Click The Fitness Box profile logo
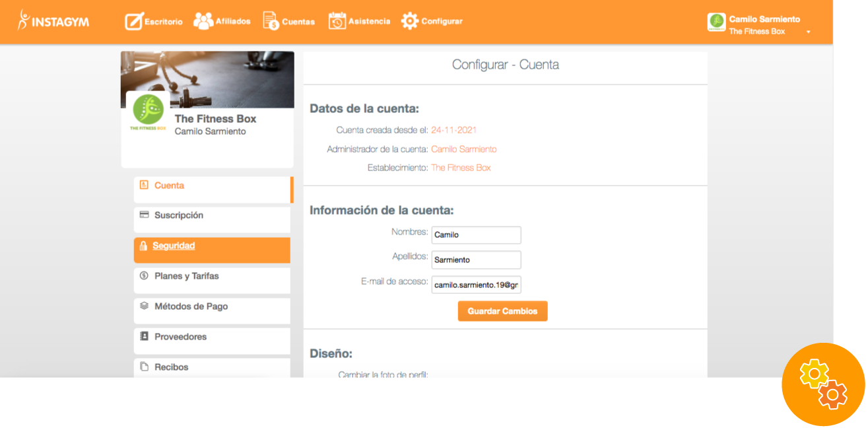 pos(148,111)
